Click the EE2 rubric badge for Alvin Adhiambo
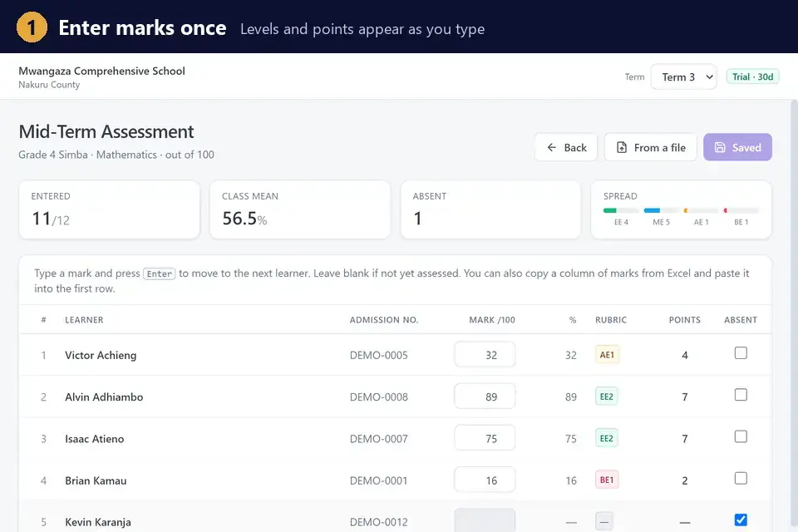This screenshot has height=532, width=798. pos(607,397)
